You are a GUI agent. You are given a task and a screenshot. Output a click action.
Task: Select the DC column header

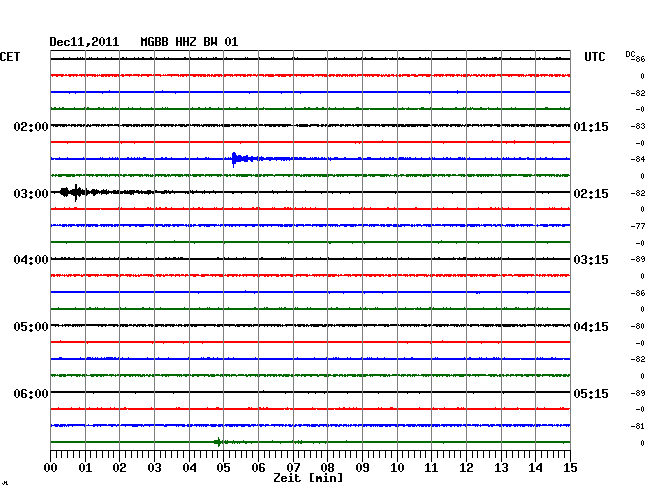[x=630, y=54]
